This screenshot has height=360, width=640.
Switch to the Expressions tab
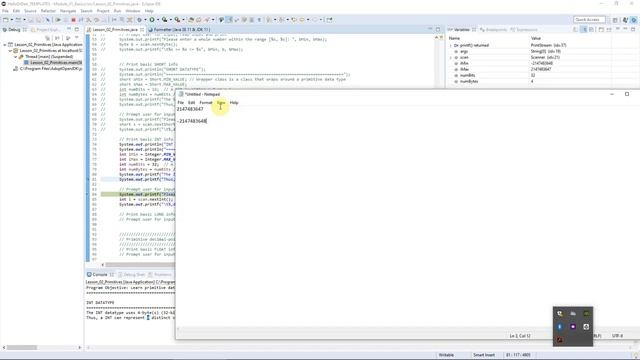click(x=524, y=30)
